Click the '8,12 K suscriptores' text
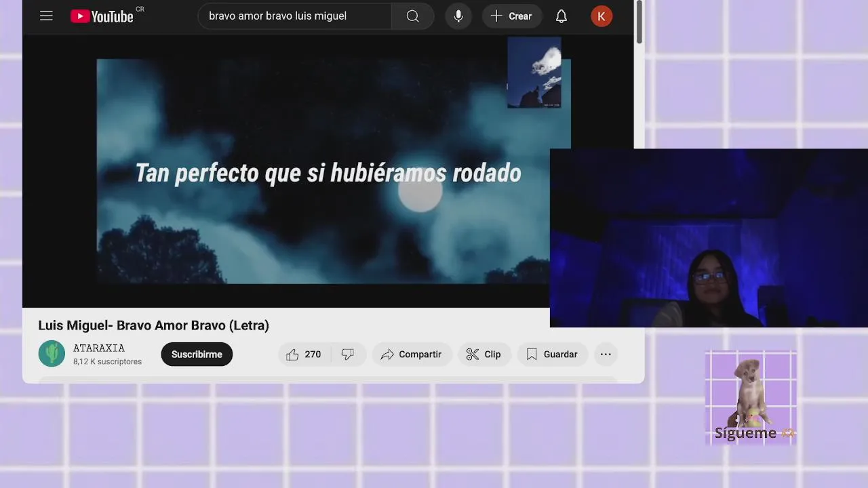Image resolution: width=868 pixels, height=488 pixels. point(108,362)
